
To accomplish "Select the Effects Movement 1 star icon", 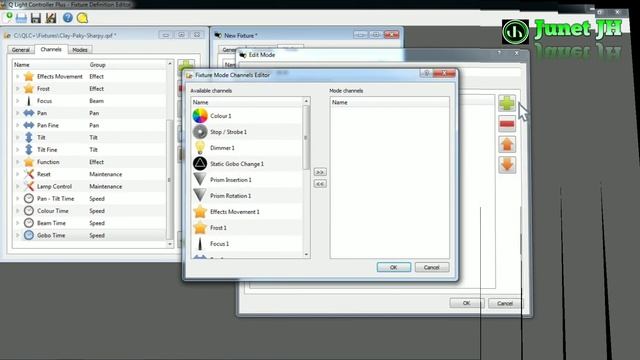I will click(200, 211).
